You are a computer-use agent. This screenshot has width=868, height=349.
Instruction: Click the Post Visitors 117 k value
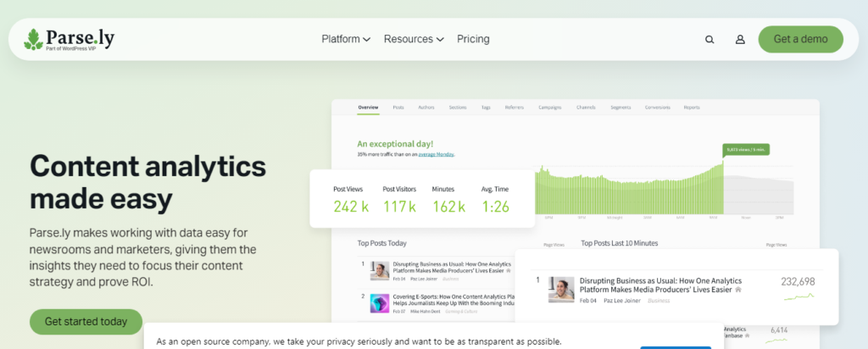coord(399,207)
